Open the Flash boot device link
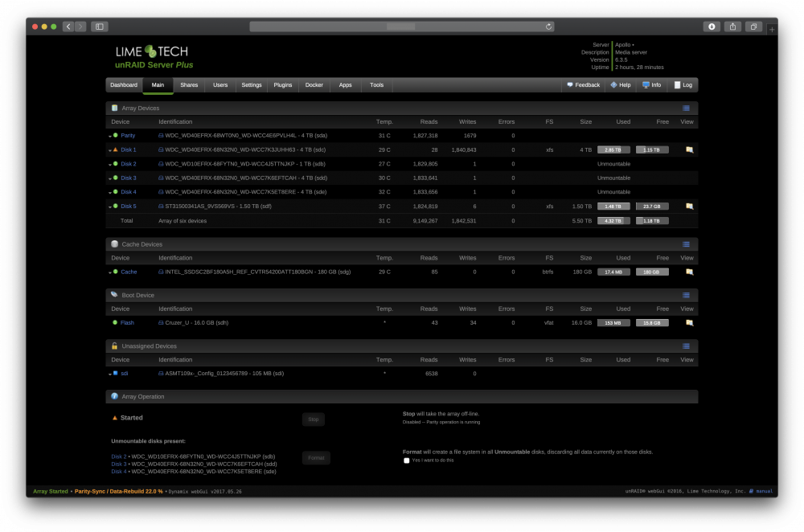Image resolution: width=804 pixels, height=532 pixels. tap(127, 322)
